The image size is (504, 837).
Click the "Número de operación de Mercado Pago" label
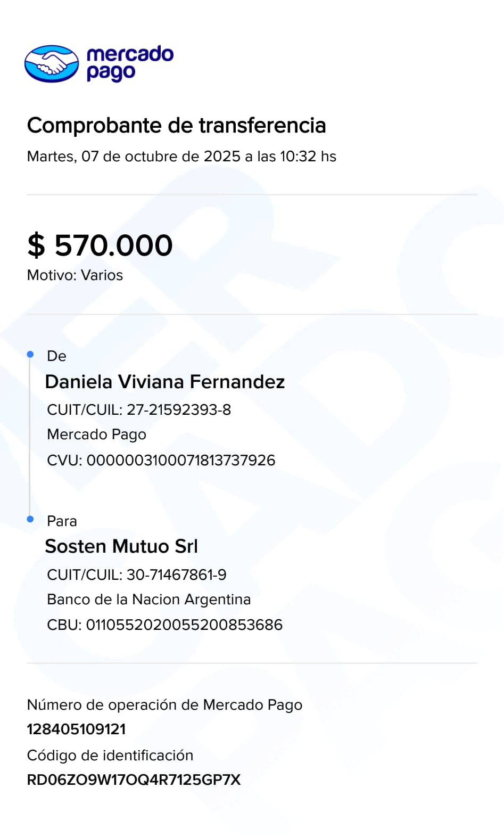coord(164,705)
